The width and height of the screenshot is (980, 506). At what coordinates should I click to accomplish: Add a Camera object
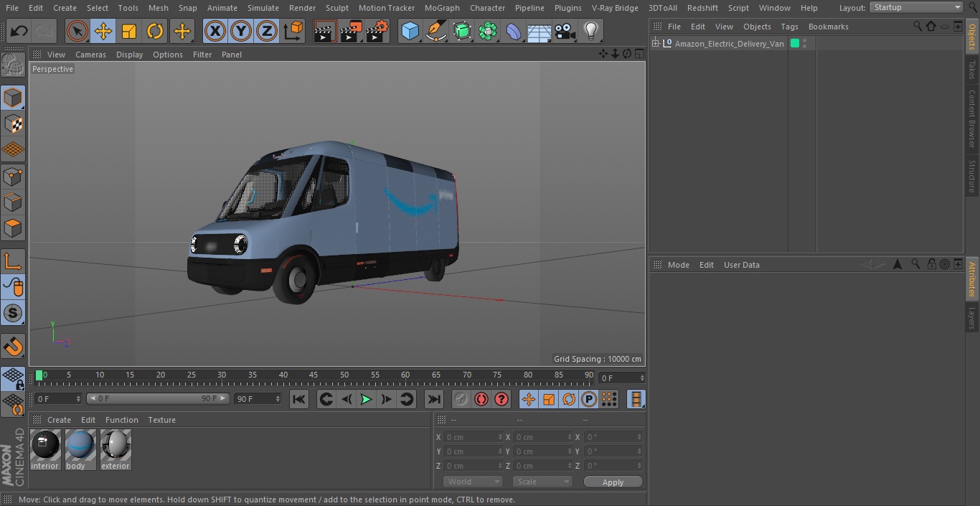565,31
